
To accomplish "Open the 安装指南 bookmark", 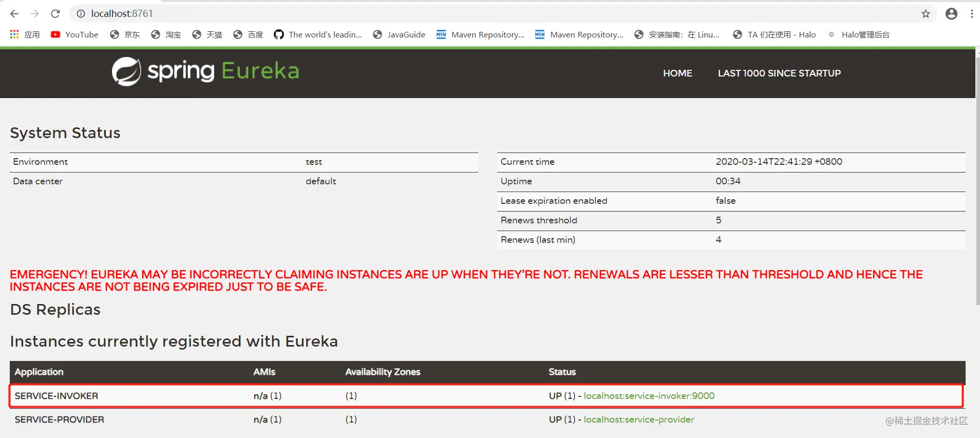I will coord(677,34).
